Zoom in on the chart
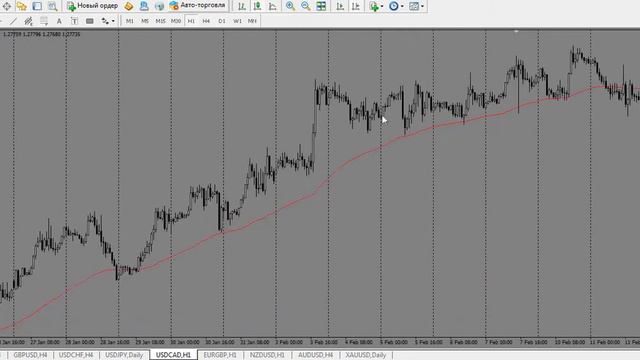 point(290,6)
